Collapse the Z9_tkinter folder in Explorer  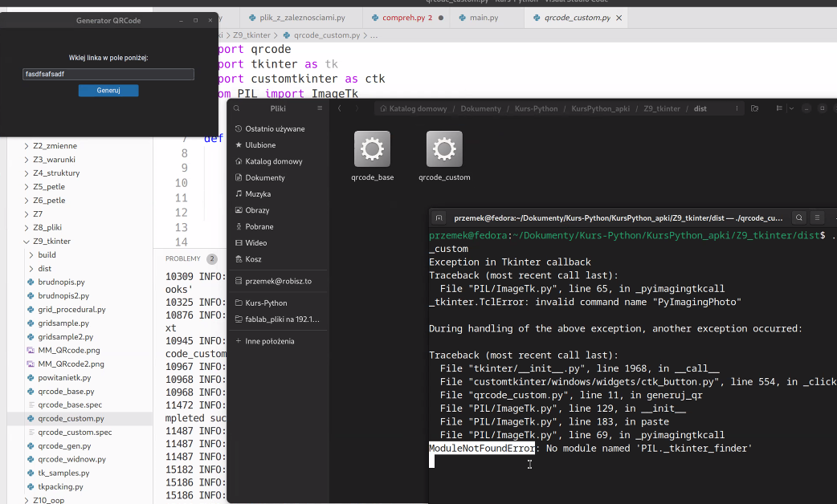(x=51, y=241)
